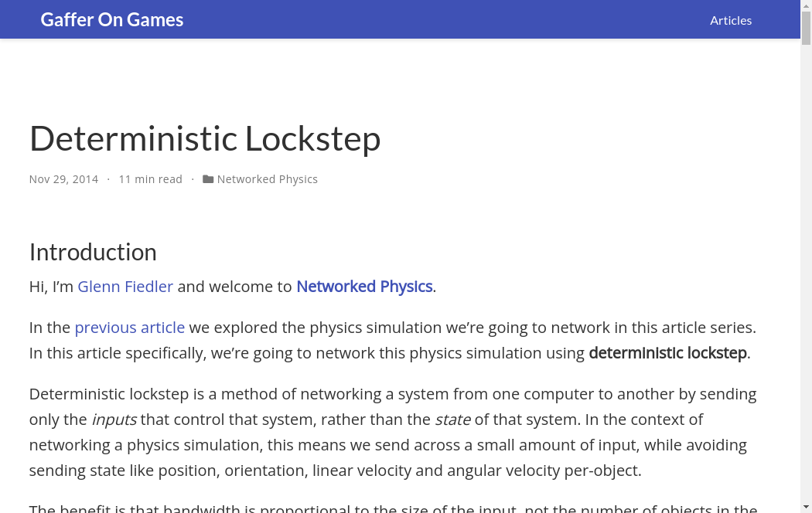Image resolution: width=812 pixels, height=513 pixels.
Task: Click the scrollbar up arrow
Action: [806, 5]
